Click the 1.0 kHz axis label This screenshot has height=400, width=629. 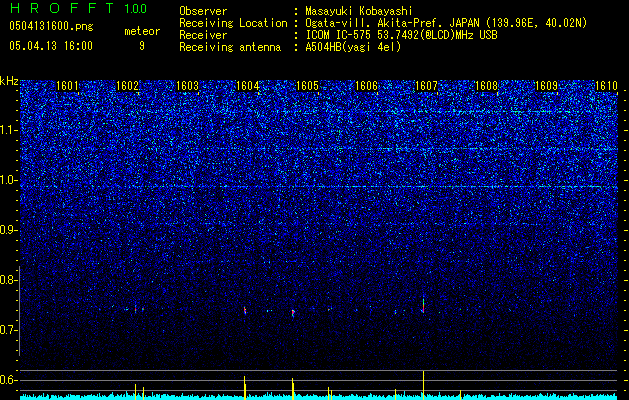[8, 180]
